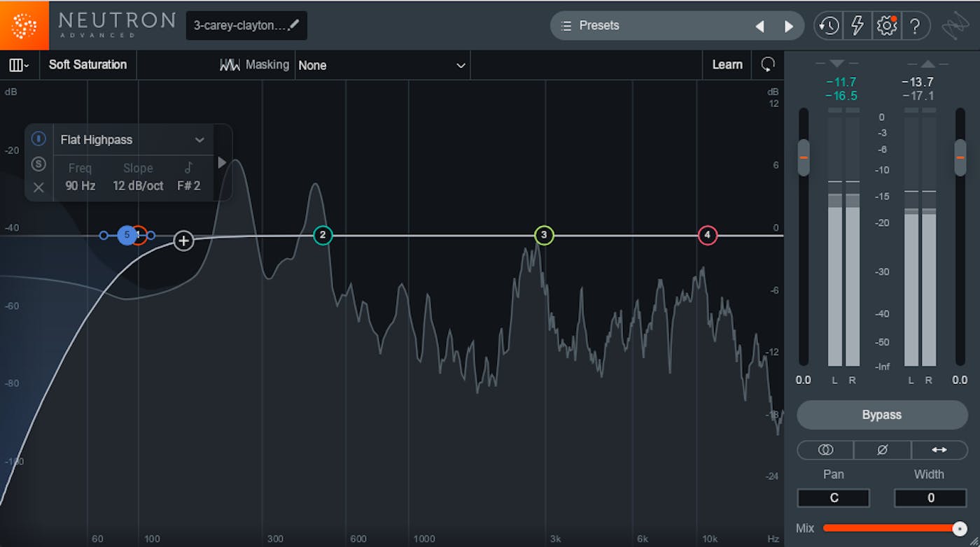Click the Freq 90 Hz value

tap(80, 186)
